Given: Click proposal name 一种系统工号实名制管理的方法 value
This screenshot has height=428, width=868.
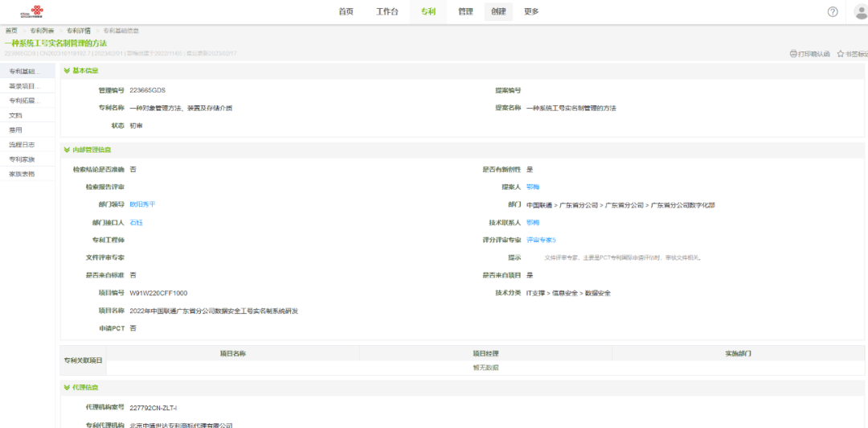Looking at the screenshot, I should coord(571,108).
